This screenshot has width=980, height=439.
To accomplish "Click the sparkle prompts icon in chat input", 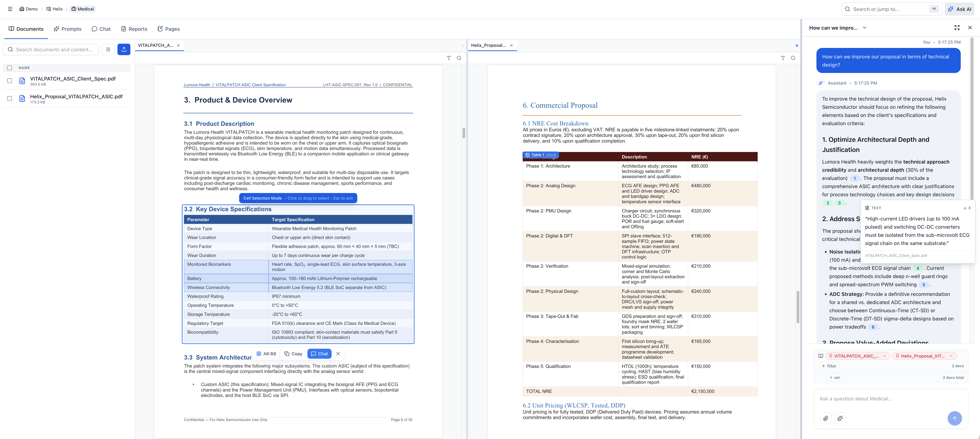I will [x=840, y=418].
